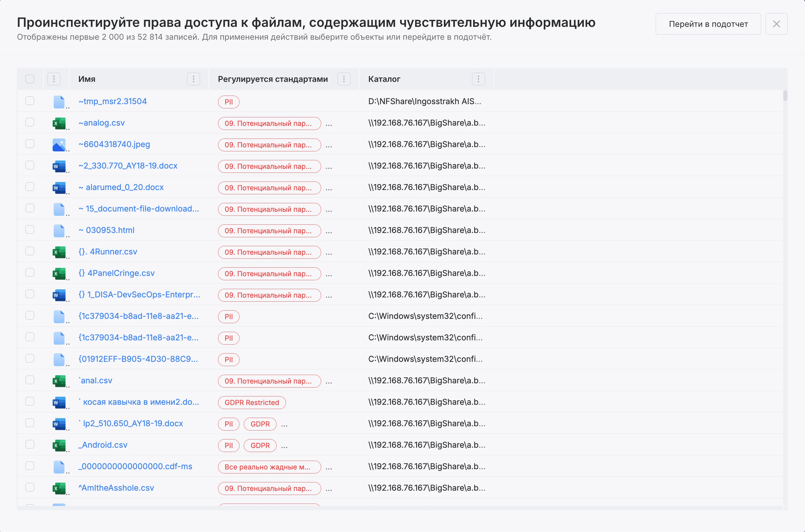Expand more standards for ~analog.csv
This screenshot has width=805, height=532.
tap(328, 125)
